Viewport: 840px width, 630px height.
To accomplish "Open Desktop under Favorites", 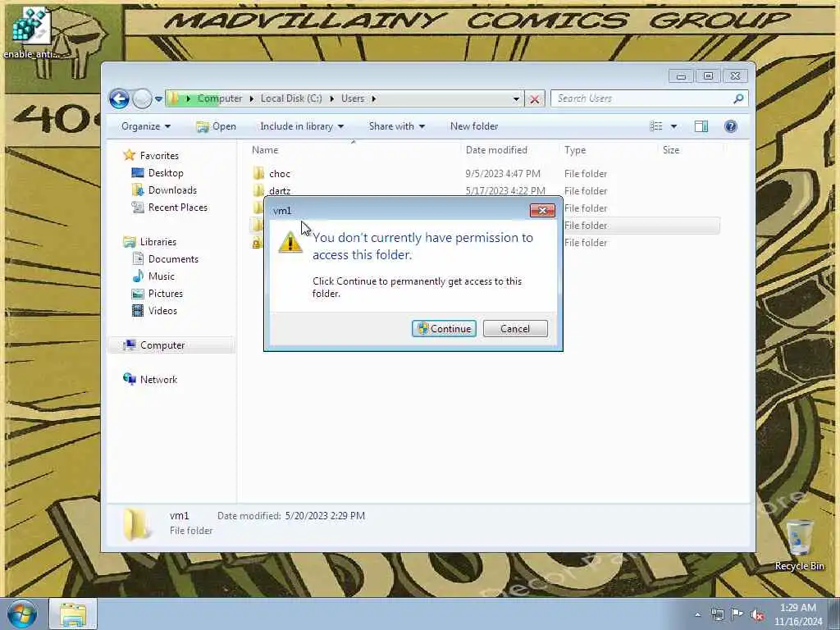I will click(166, 173).
